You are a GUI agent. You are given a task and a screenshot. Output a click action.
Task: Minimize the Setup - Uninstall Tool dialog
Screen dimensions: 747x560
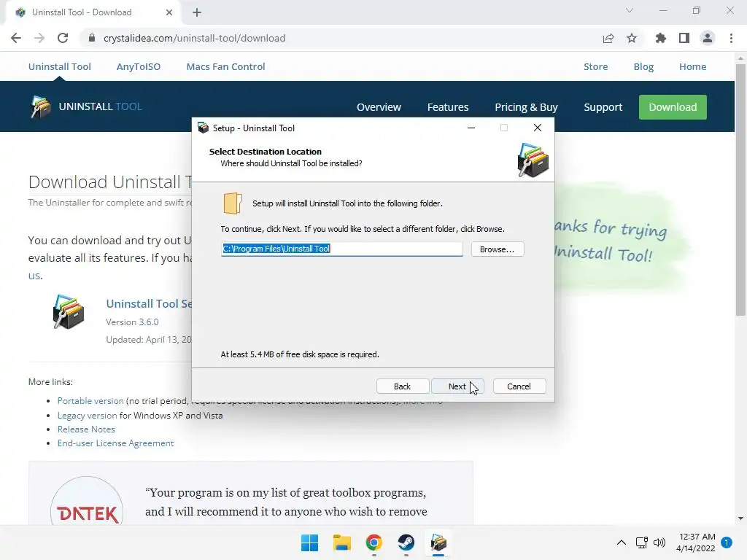(x=471, y=128)
